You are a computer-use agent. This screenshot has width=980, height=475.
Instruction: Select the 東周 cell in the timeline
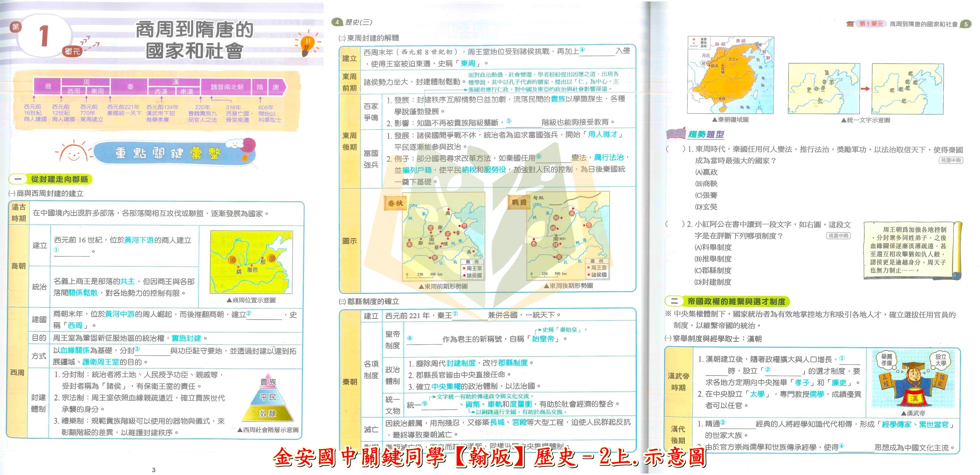98,91
